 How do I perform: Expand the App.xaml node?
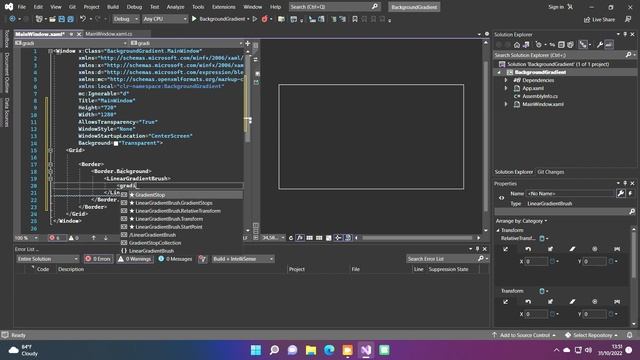coord(506,88)
